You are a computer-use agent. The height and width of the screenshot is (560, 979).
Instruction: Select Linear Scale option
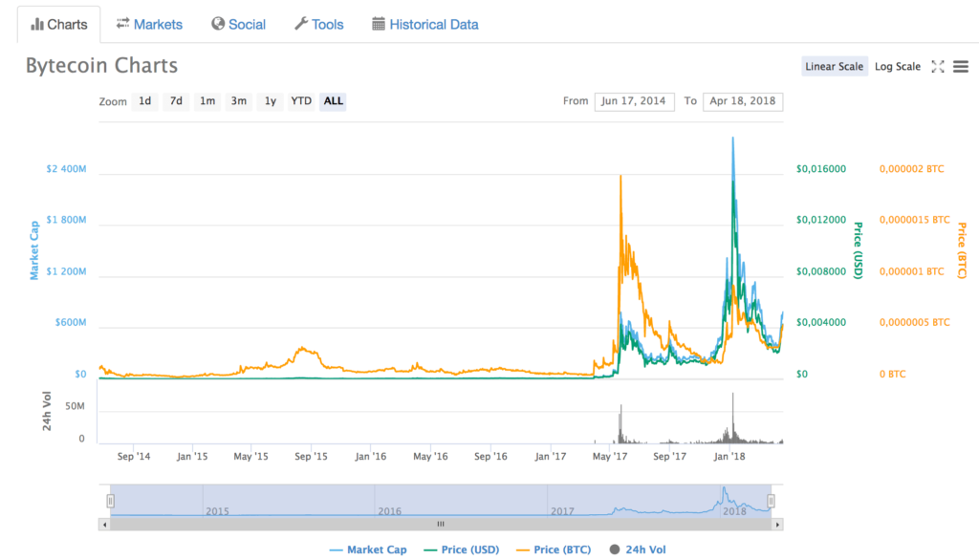(x=834, y=67)
